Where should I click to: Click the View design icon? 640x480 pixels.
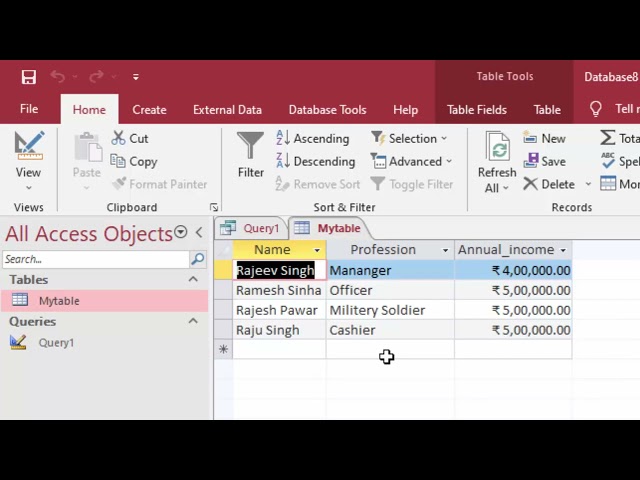pos(29,146)
